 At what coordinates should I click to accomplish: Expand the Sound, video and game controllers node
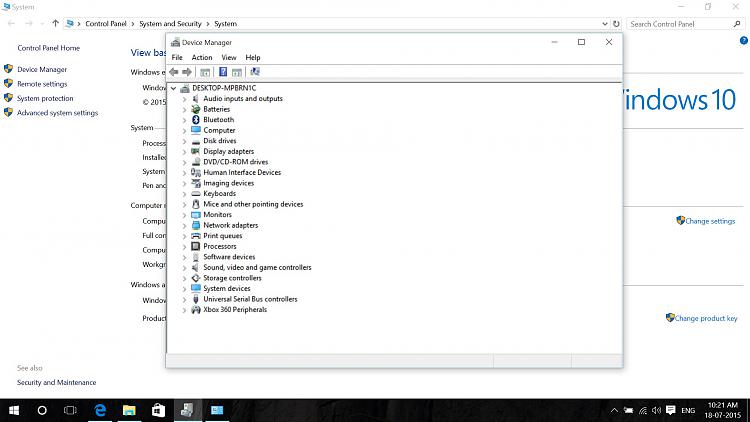(x=184, y=267)
